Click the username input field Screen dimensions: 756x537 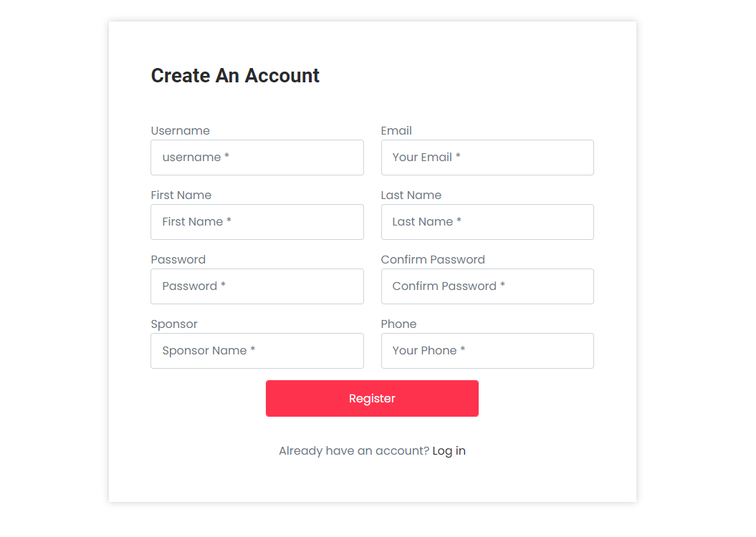(x=257, y=158)
